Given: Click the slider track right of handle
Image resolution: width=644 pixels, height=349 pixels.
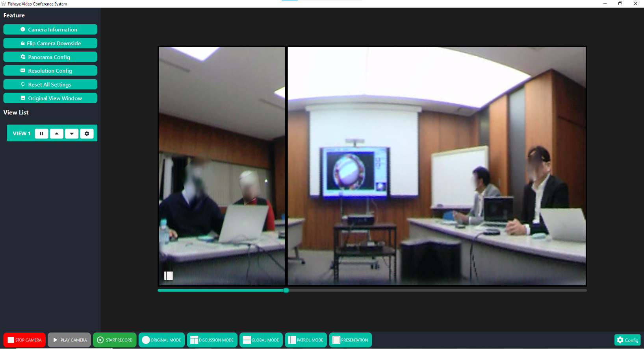Looking at the screenshot, I should point(438,290).
